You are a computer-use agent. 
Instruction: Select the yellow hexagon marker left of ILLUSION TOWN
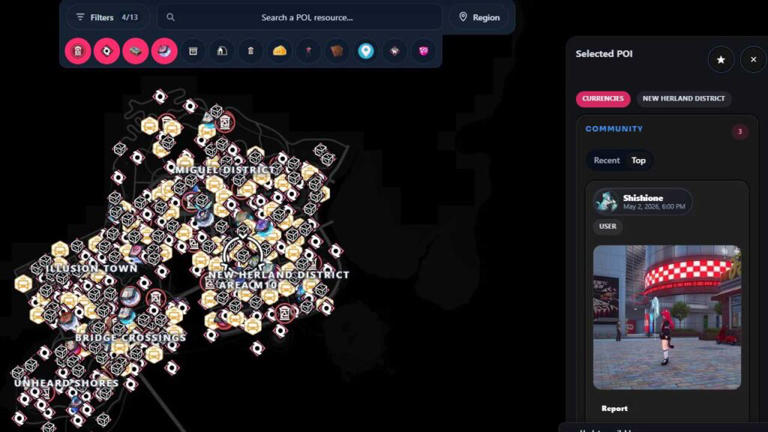(x=23, y=284)
